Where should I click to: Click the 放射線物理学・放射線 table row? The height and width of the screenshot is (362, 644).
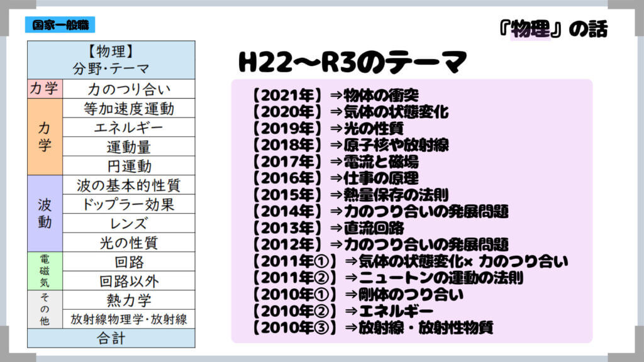[x=129, y=319]
